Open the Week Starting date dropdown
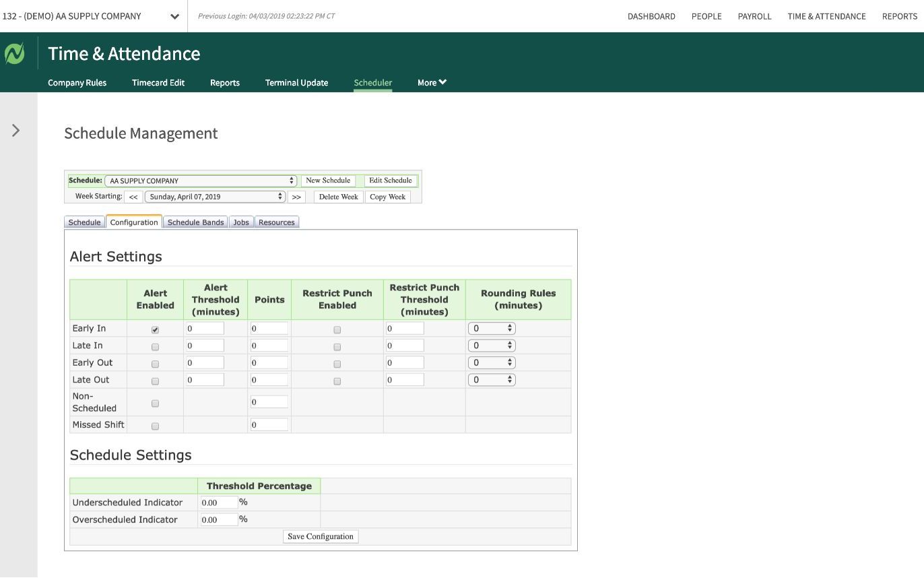924x578 pixels. [x=214, y=197]
